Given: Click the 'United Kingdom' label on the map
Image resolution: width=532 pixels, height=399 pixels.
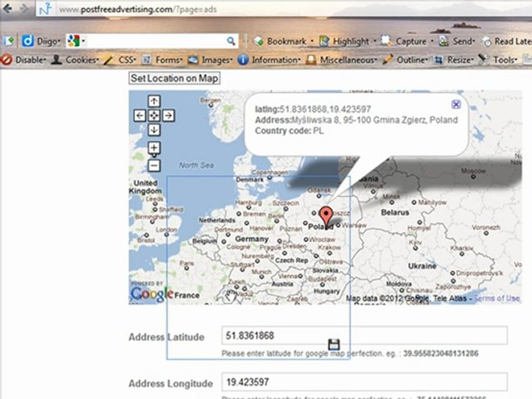Looking at the screenshot, I should pyautogui.click(x=146, y=187).
